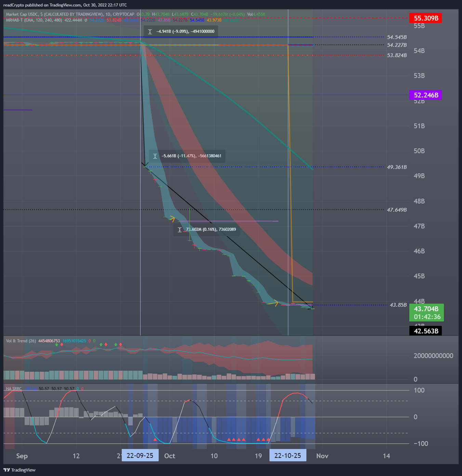
Task: Click the 49B tick on price axis
Action: 419,176
